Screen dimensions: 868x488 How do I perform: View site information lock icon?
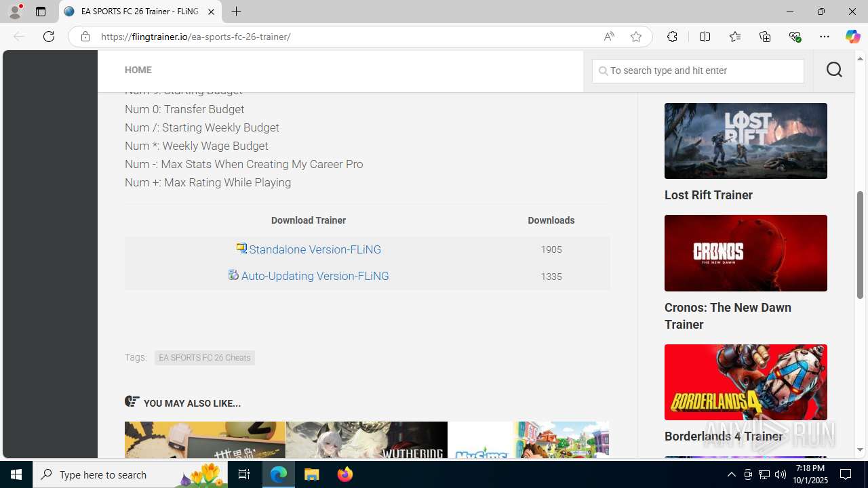click(85, 37)
